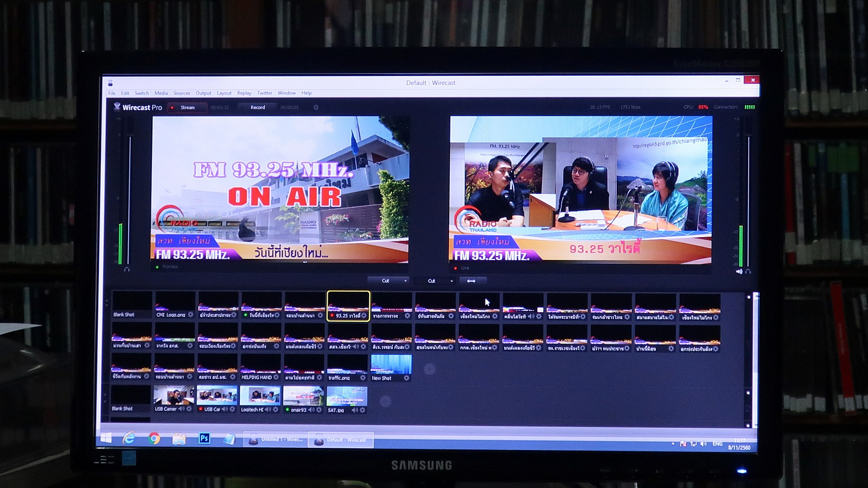
Task: Select the onair93 shot thumbnail
Action: [303, 396]
